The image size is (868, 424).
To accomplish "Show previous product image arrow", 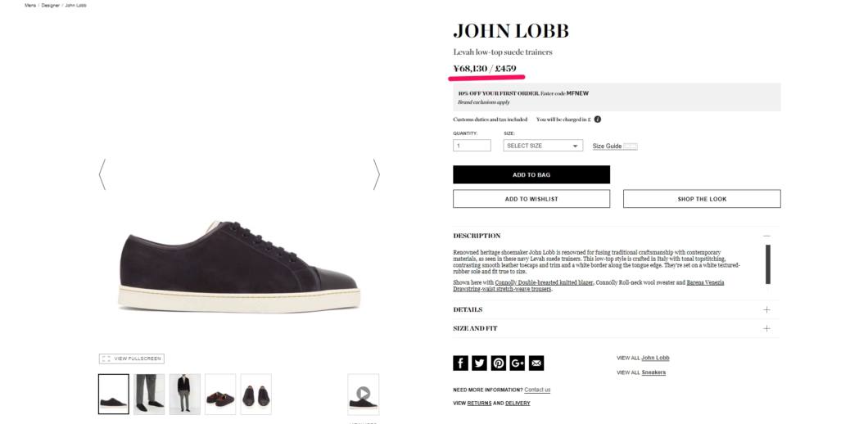I will tap(102, 174).
